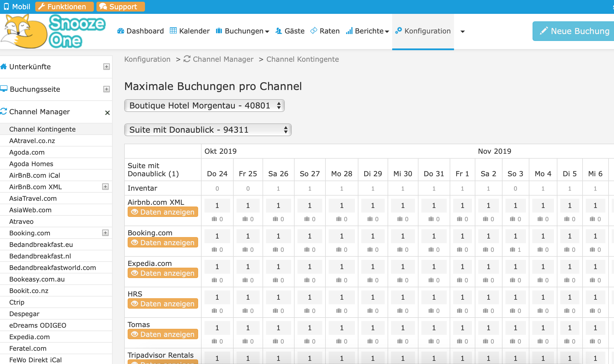Open the Boutique Hotel Morgentau property dropdown
Image resolution: width=614 pixels, height=364 pixels.
pyautogui.click(x=204, y=106)
